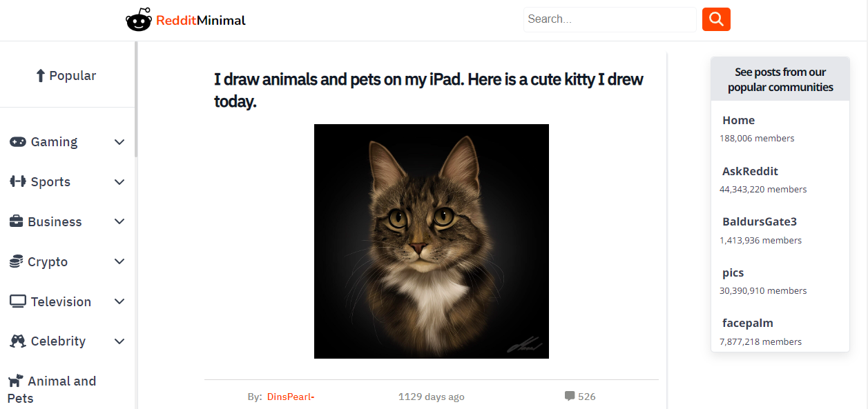
Task: Click the comment bubble icon showing 526
Action: coord(570,397)
